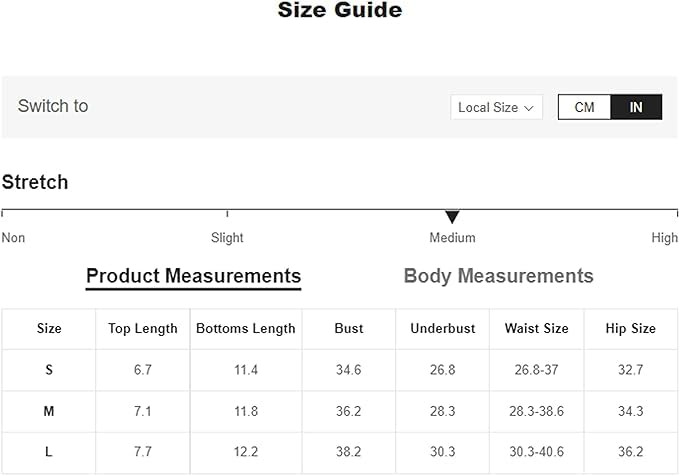679x475 pixels.
Task: Click the Size column header
Action: pos(49,328)
